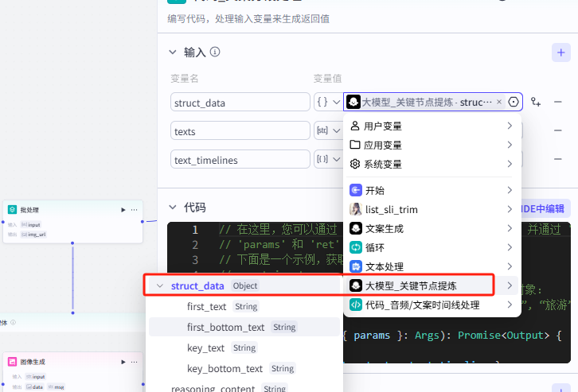
Task: Select first_bottom_text String field
Action: [x=244, y=327]
